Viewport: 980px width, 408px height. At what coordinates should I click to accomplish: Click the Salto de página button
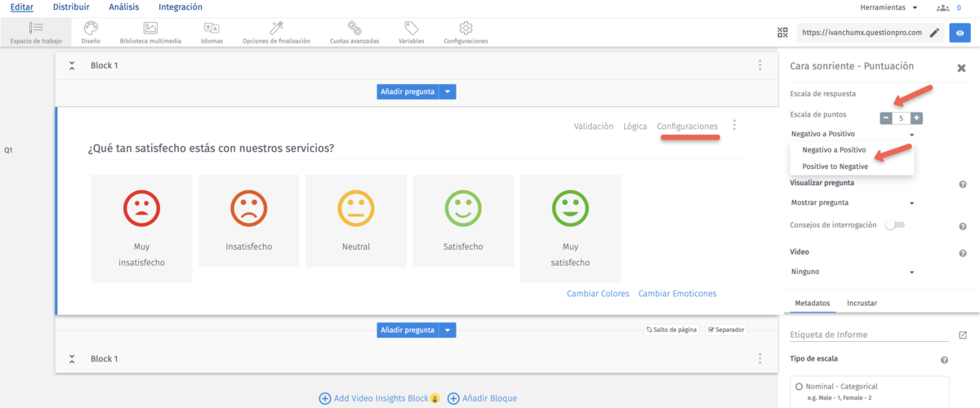click(x=671, y=330)
